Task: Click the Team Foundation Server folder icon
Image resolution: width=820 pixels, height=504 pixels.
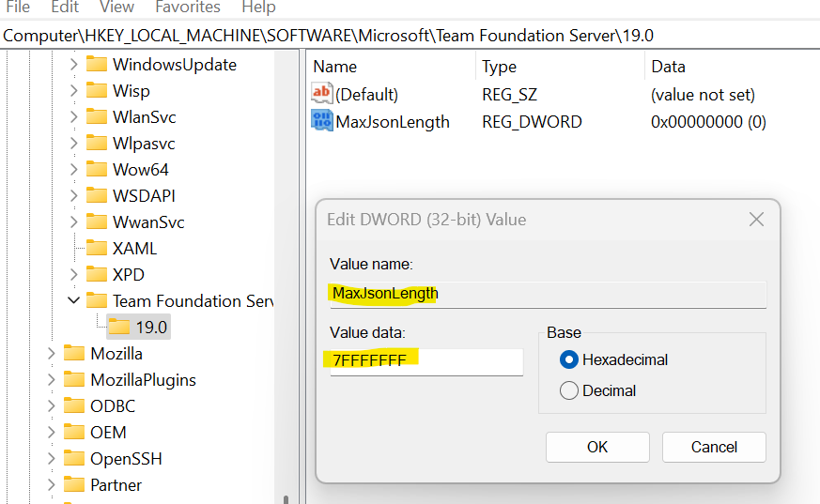Action: tap(97, 301)
